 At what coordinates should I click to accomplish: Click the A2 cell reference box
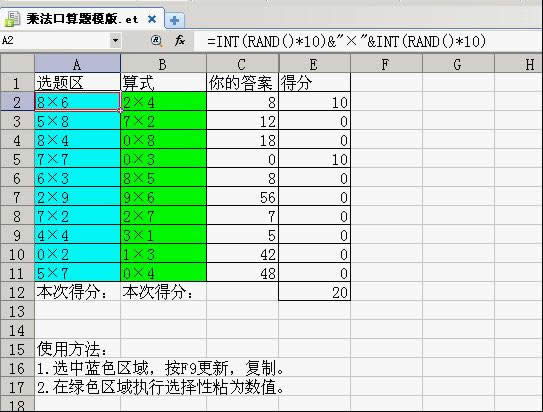55,41
